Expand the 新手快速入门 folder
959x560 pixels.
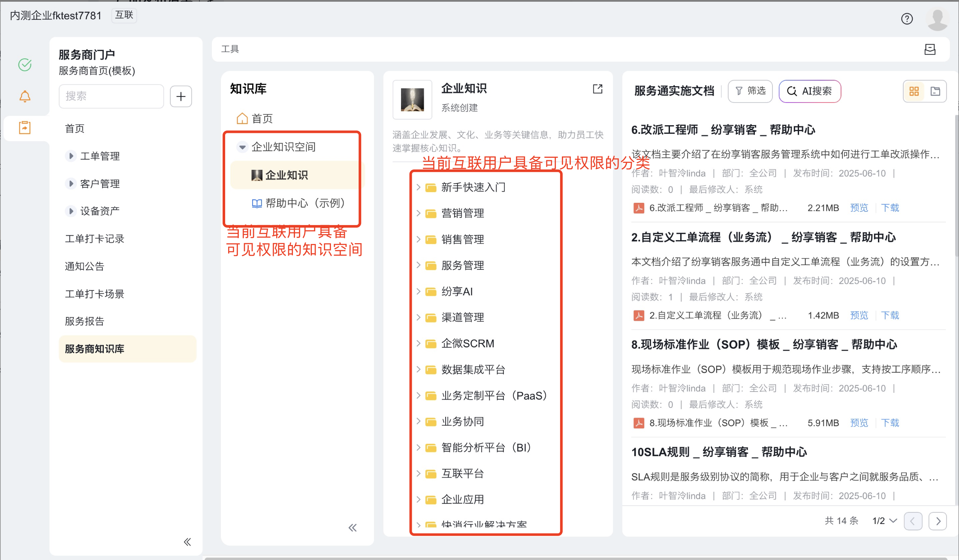point(418,187)
